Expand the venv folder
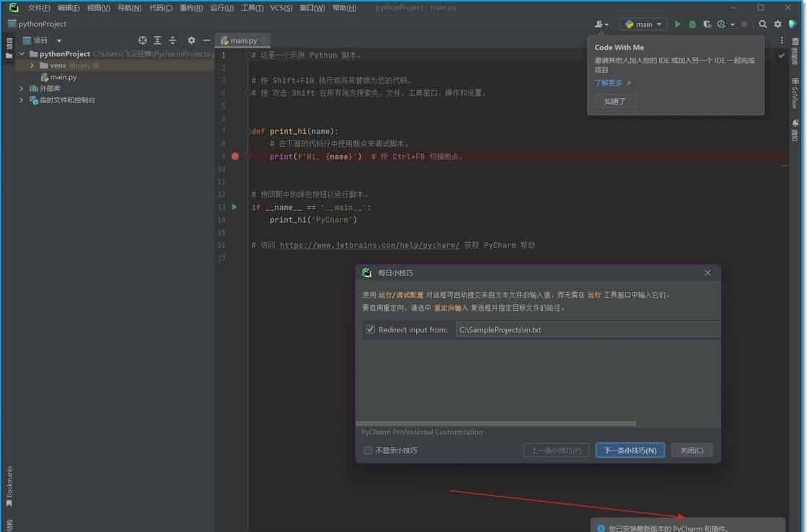Image resolution: width=807 pixels, height=532 pixels. tap(32, 66)
